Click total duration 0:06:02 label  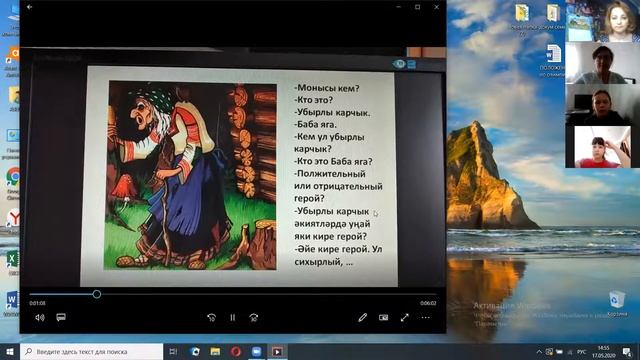pos(428,303)
